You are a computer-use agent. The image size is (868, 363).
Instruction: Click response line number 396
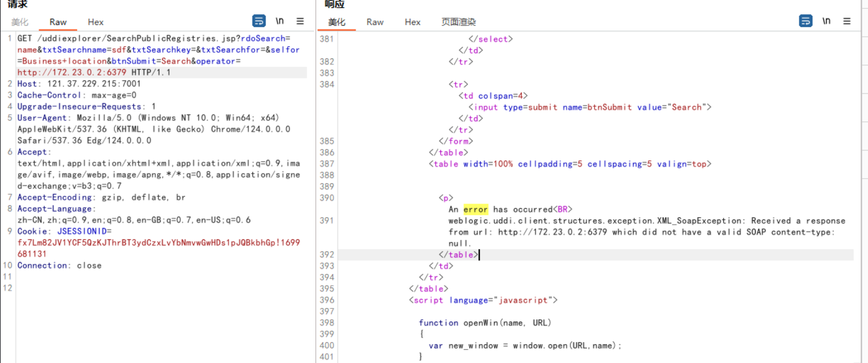(327, 300)
